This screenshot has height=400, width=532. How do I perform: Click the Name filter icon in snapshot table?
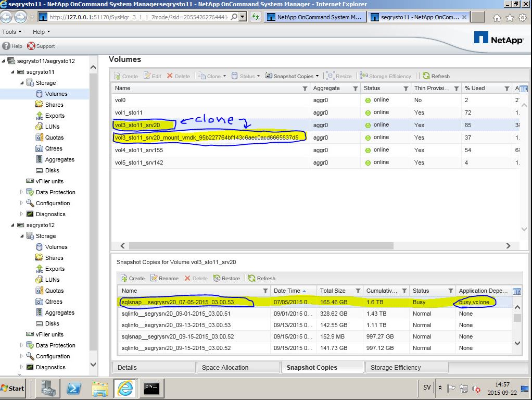pyautogui.click(x=265, y=291)
